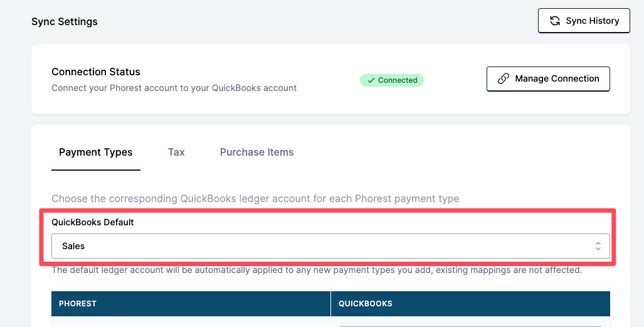This screenshot has width=644, height=327.
Task: Click the QUICKBOOKS column header
Action: (366, 304)
